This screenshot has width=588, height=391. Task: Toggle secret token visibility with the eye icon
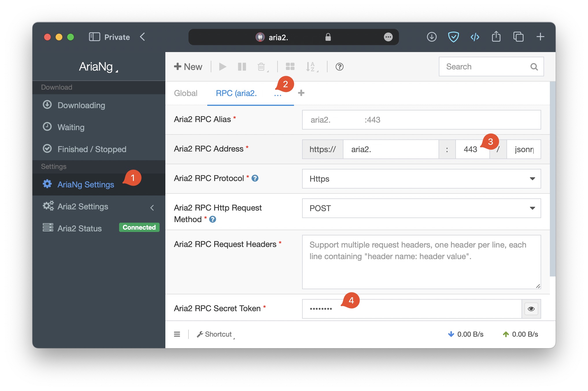[x=531, y=309]
